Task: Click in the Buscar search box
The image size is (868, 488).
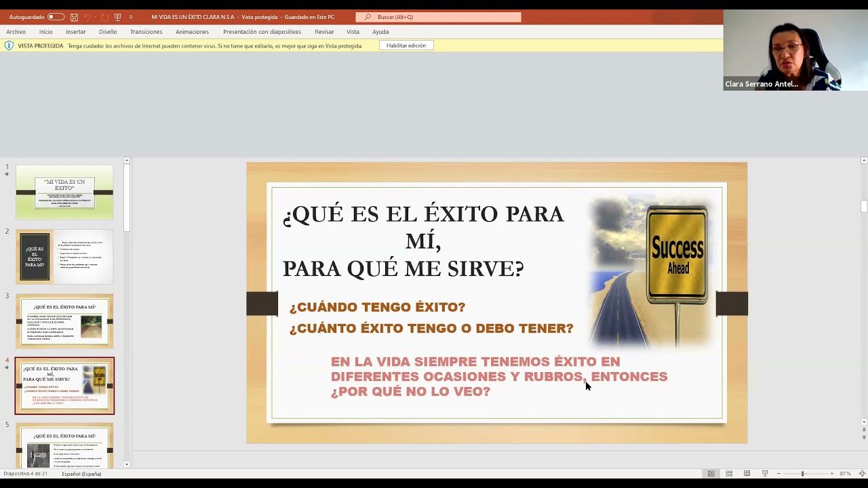Action: click(438, 17)
